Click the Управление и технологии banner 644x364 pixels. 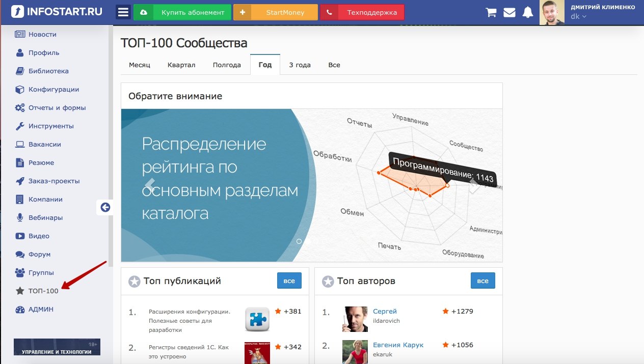coord(57,347)
